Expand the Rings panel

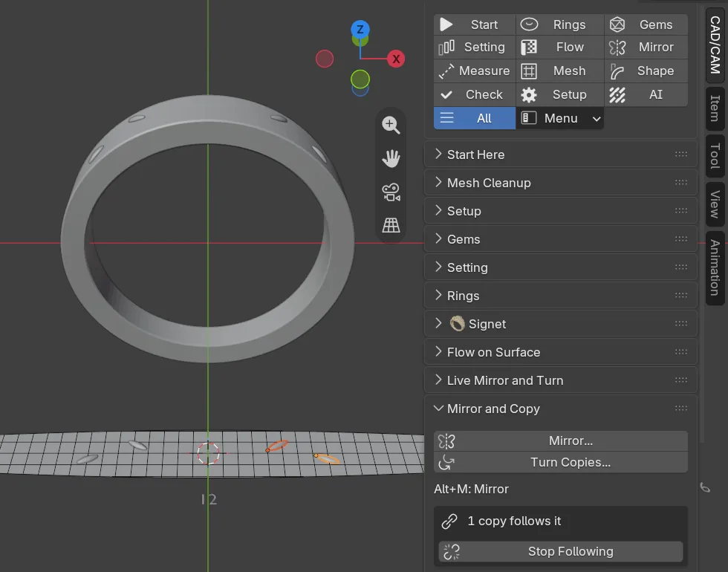560,296
